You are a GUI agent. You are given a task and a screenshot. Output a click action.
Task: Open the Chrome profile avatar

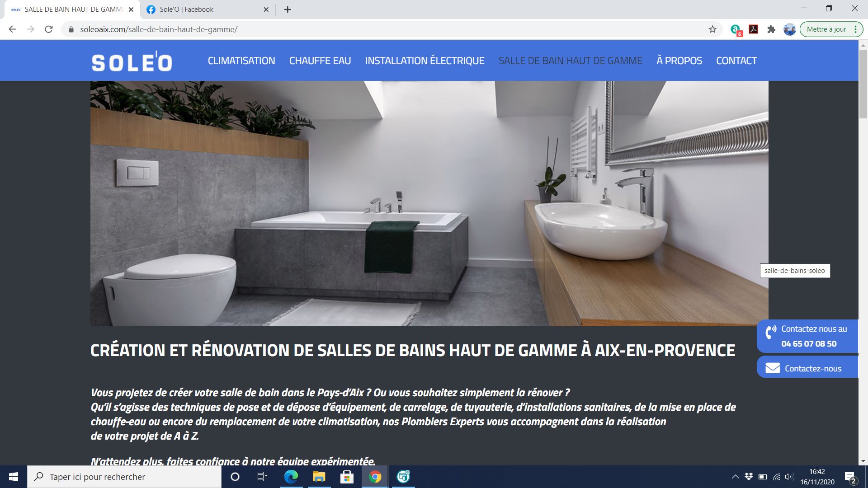(x=789, y=29)
